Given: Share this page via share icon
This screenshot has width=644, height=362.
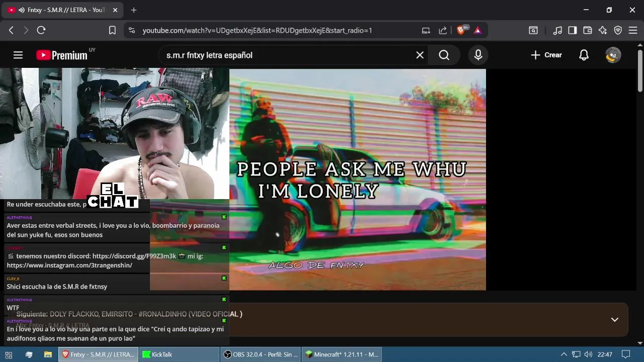Looking at the screenshot, I should [443, 30].
